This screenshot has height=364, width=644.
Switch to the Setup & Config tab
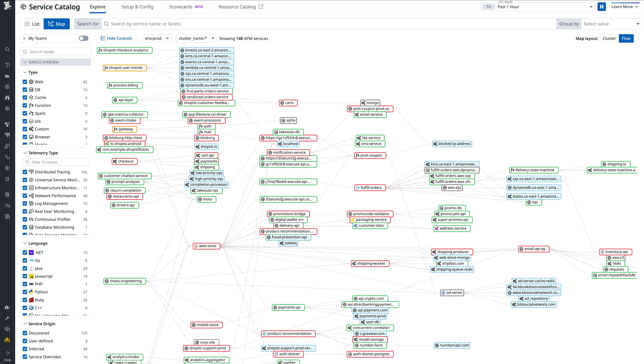click(137, 7)
